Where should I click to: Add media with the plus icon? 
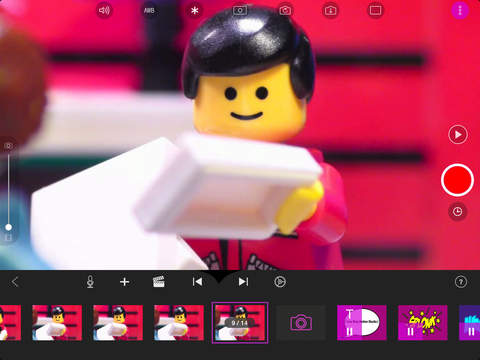[x=124, y=282]
